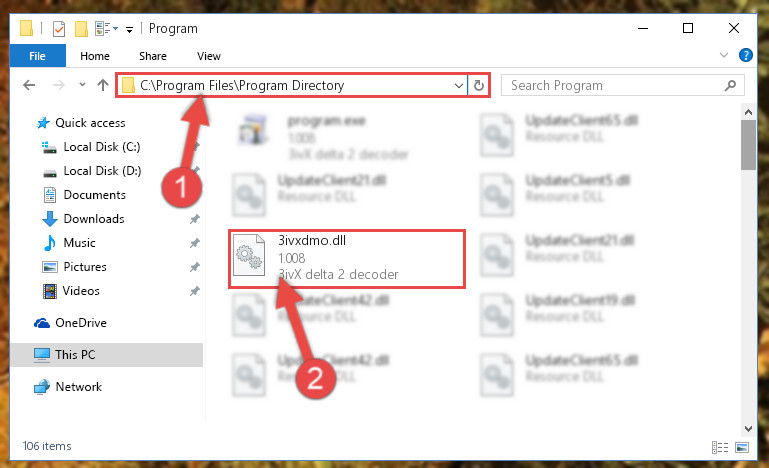Viewport: 769px width, 468px height.
Task: Toggle the pin next to Downloads
Action: coord(195,219)
